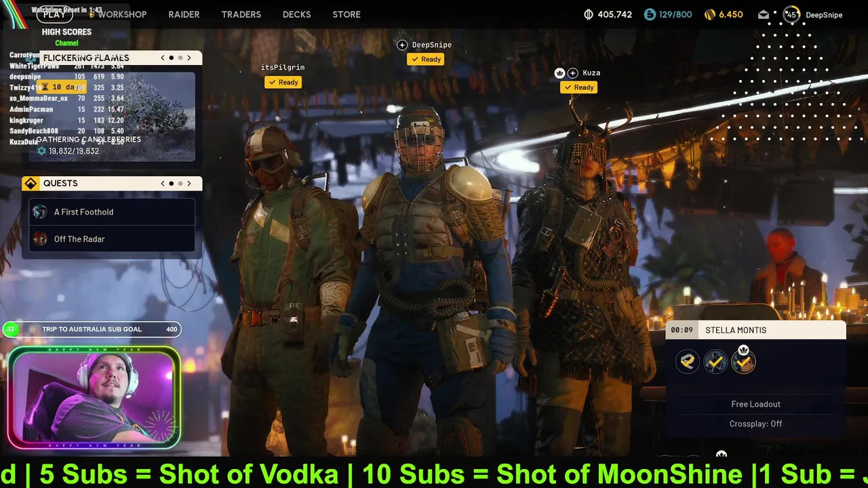Screen dimensions: 868x488
Task: Open the STORE tab
Action: [x=347, y=14]
